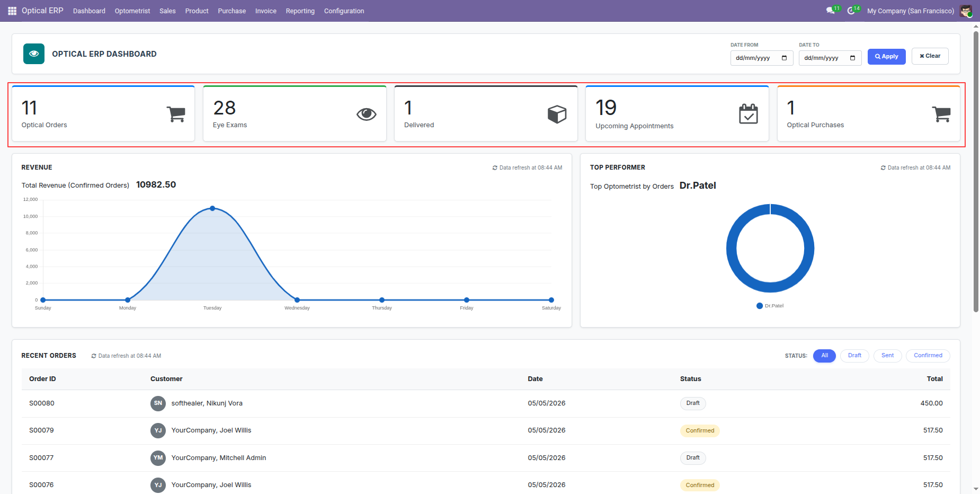Filter recent orders by All status

click(x=824, y=356)
